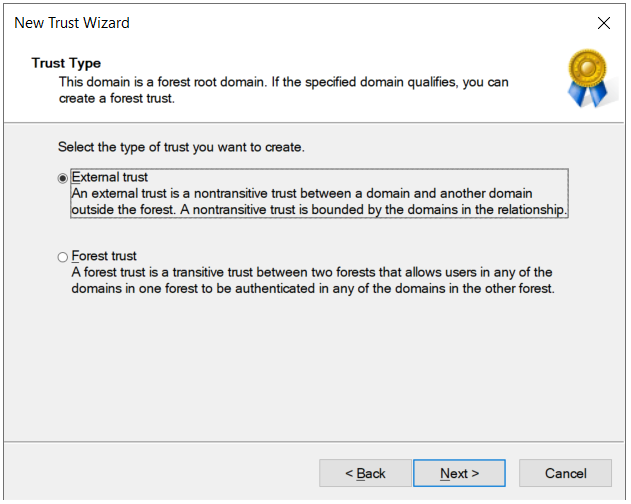Choose the Forest trust radio button
This screenshot has height=504, width=631.
64,257
